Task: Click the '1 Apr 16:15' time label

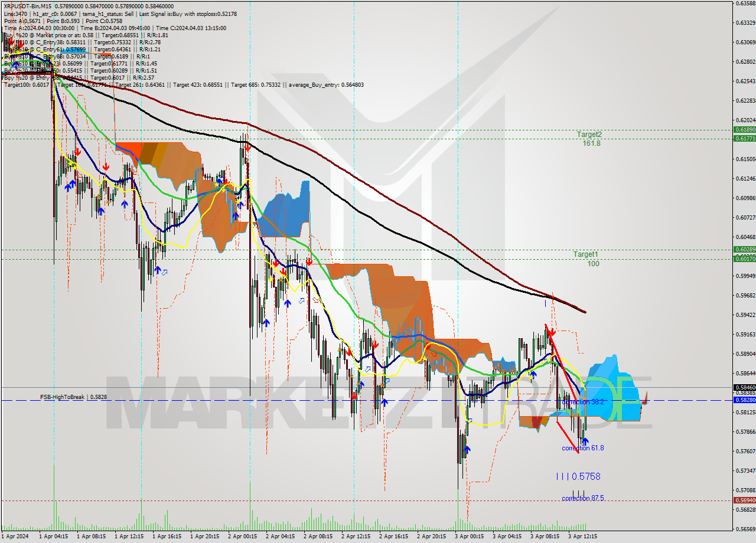Action: click(x=168, y=537)
